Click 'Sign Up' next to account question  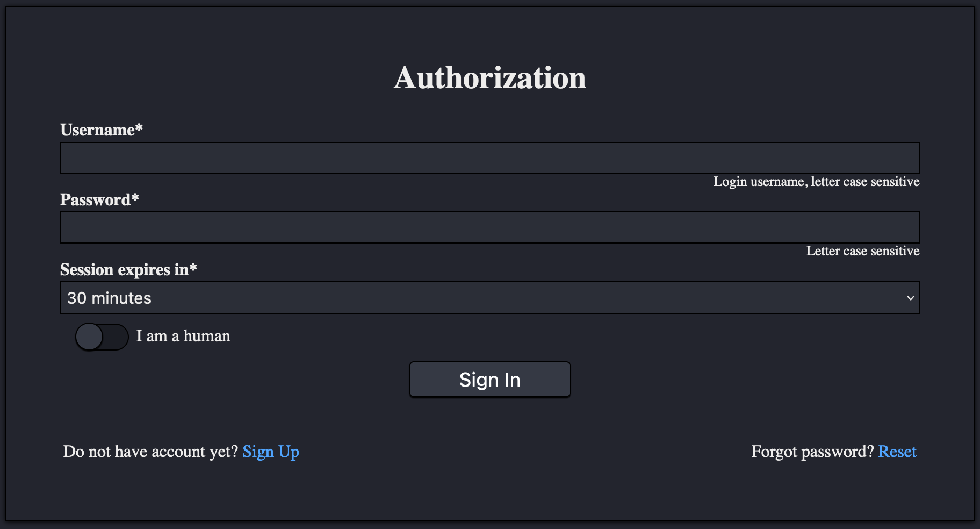click(x=271, y=452)
